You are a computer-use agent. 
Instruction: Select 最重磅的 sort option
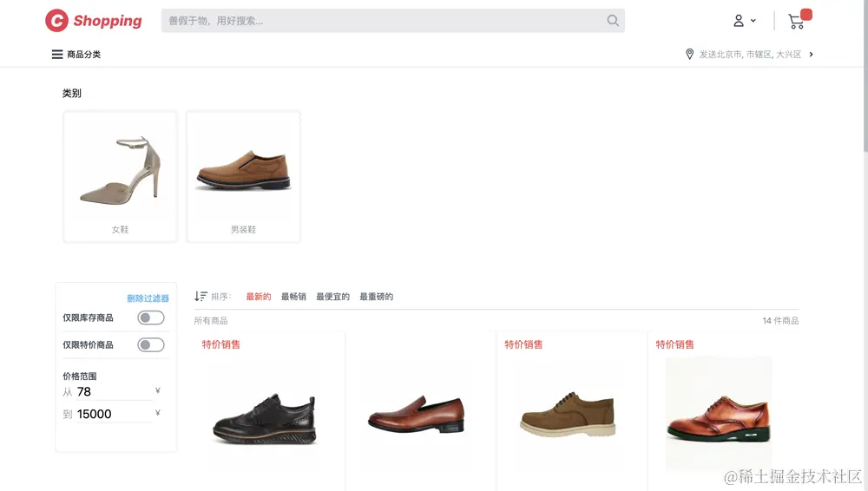(x=377, y=297)
